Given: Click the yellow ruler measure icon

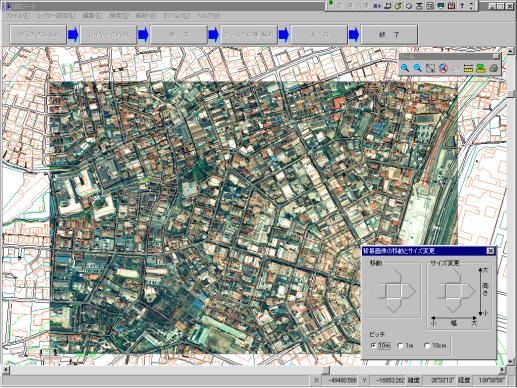Looking at the screenshot, I should point(468,68).
